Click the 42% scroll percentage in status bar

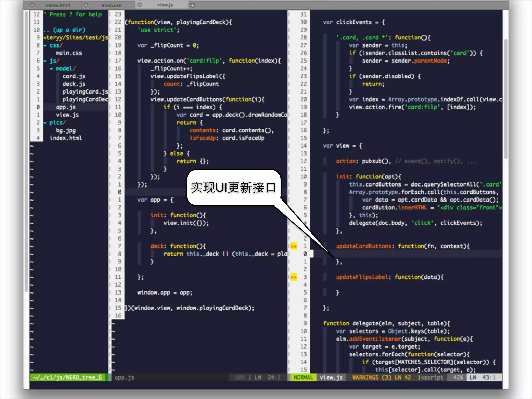[458, 377]
